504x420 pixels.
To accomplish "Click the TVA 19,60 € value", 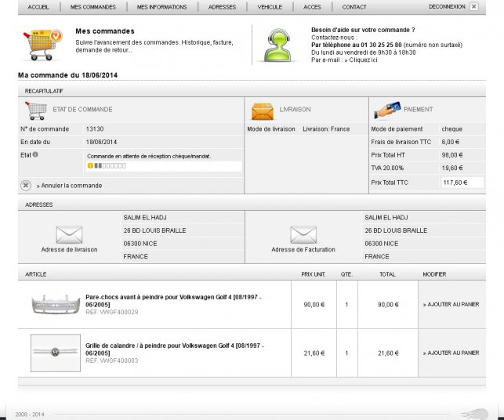I will 452,168.
